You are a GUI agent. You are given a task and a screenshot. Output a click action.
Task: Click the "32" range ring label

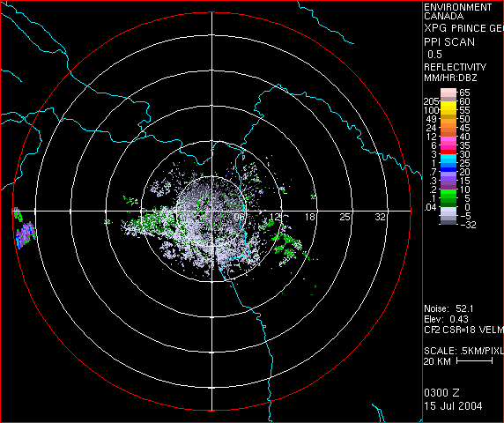coord(381,217)
